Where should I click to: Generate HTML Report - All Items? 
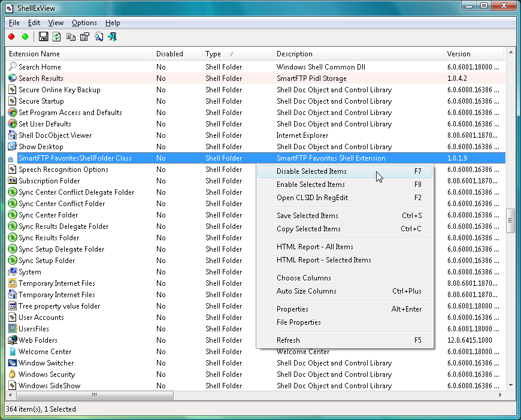[x=345, y=247]
